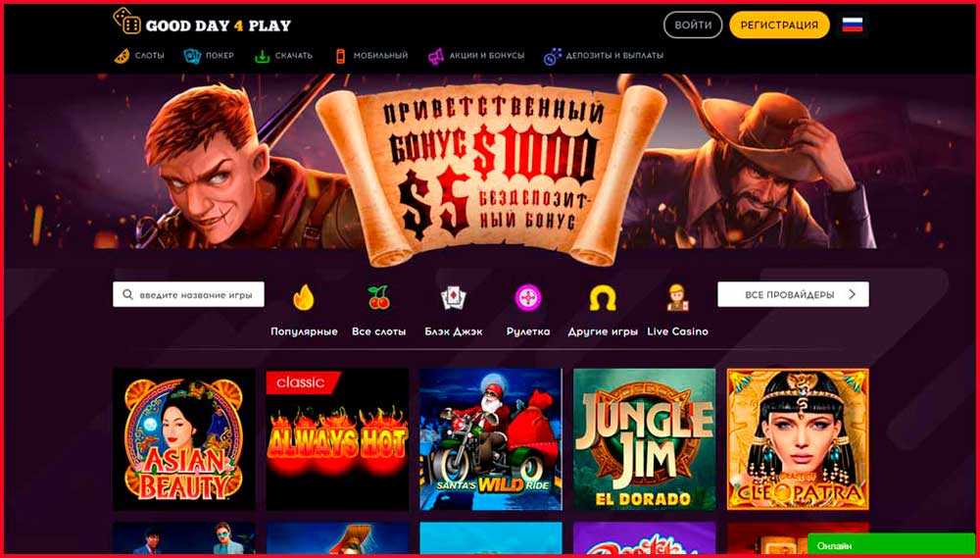Open the Популярные flame icon category
This screenshot has width=980, height=558.
[x=304, y=297]
